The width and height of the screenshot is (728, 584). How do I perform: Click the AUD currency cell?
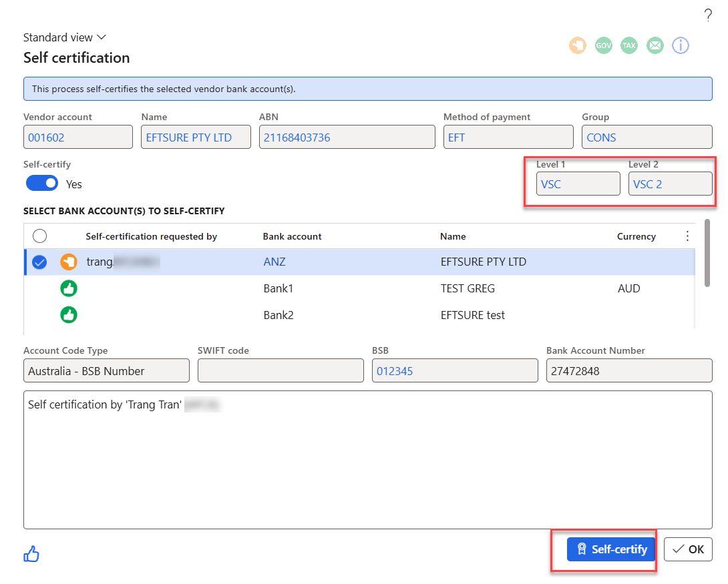[x=628, y=288]
